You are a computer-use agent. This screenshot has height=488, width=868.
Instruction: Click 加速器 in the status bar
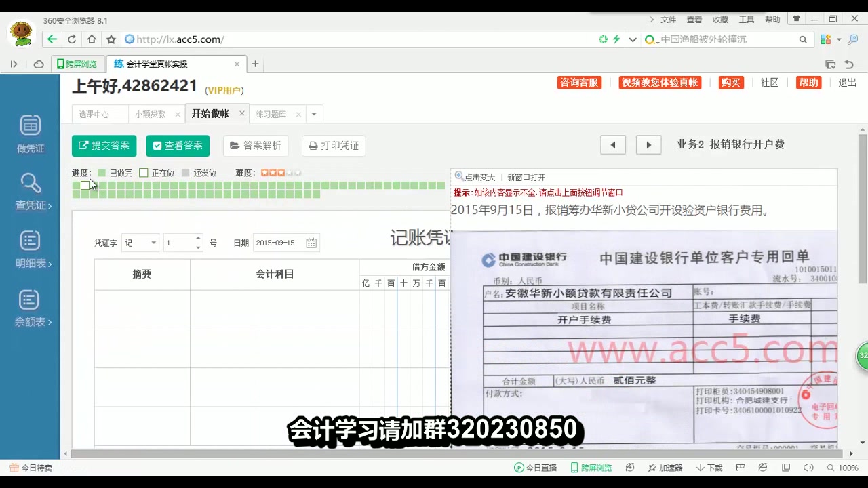(x=665, y=468)
